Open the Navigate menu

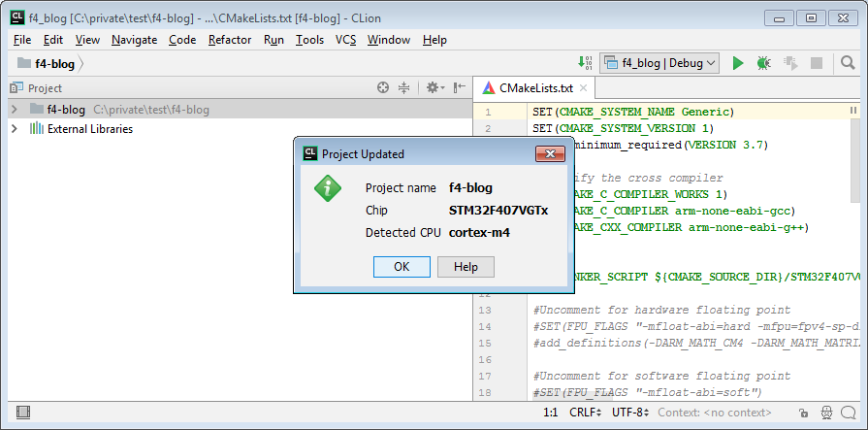pos(135,40)
